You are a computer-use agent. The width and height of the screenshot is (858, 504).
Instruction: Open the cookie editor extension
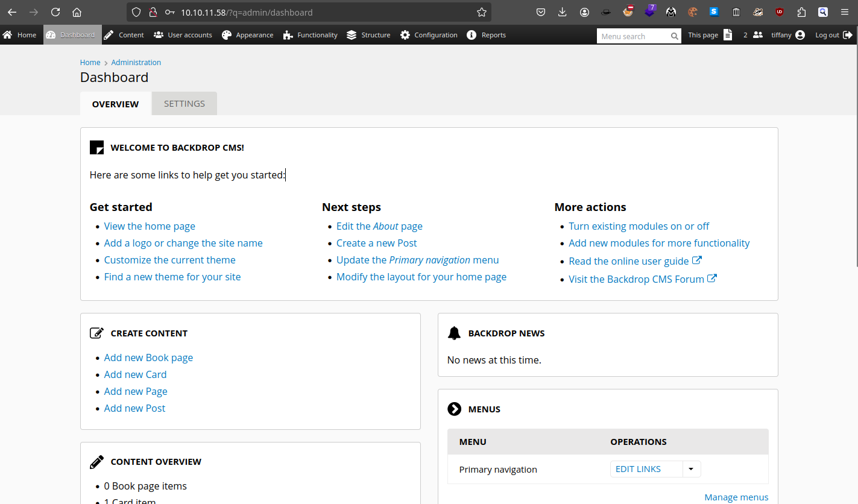click(693, 12)
